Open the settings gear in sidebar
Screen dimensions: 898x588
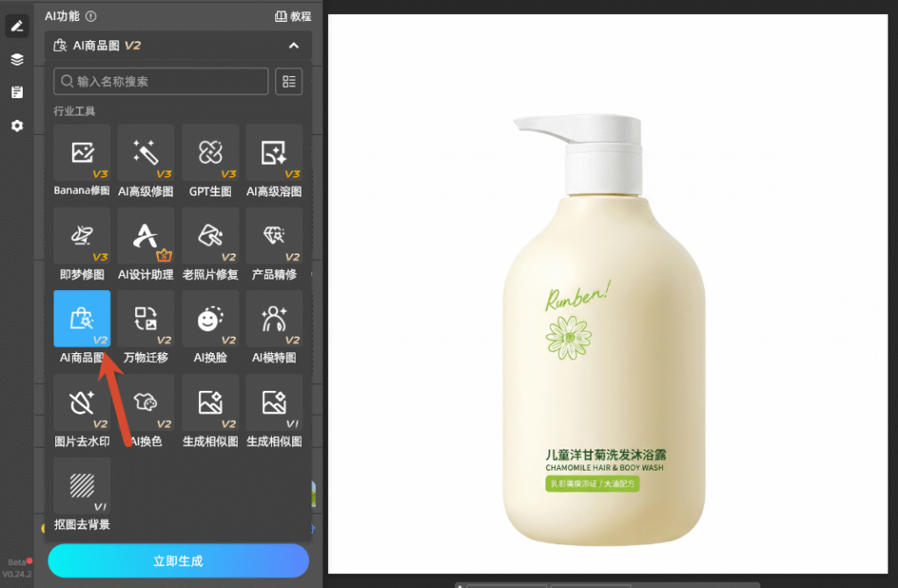(18, 125)
